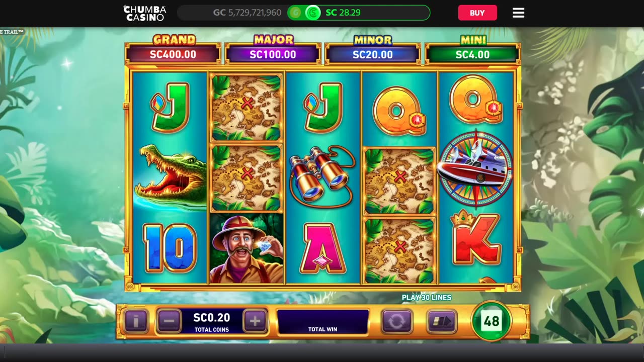This screenshot has height=362, width=644.
Task: Open the hamburger menu
Action: click(518, 13)
